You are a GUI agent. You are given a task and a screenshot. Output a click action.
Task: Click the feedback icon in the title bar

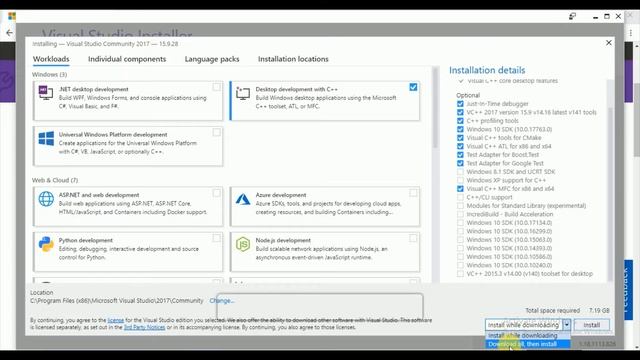pyautogui.click(x=572, y=16)
